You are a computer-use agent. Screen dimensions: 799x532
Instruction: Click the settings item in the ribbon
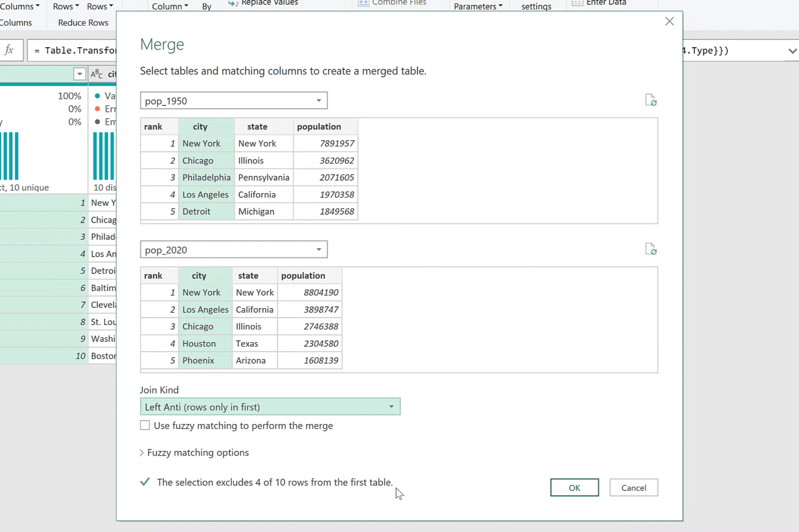[536, 6]
